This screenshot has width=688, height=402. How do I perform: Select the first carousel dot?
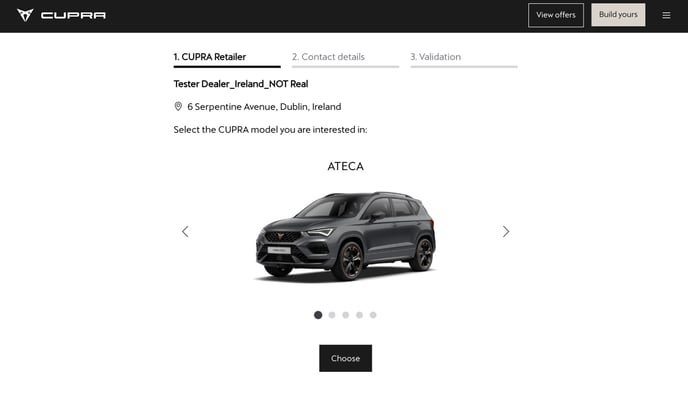[x=318, y=315]
